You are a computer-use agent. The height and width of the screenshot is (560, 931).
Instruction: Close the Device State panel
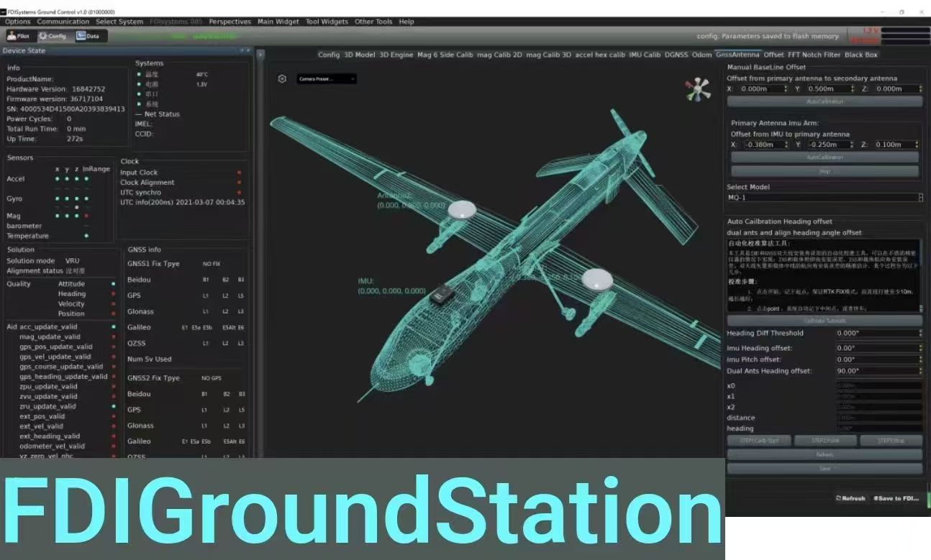248,51
